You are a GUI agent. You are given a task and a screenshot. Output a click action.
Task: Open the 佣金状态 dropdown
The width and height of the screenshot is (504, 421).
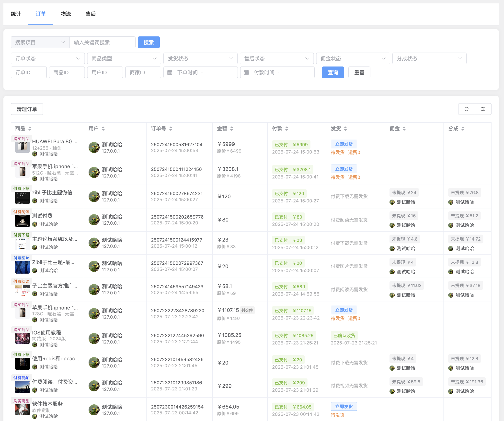(353, 59)
